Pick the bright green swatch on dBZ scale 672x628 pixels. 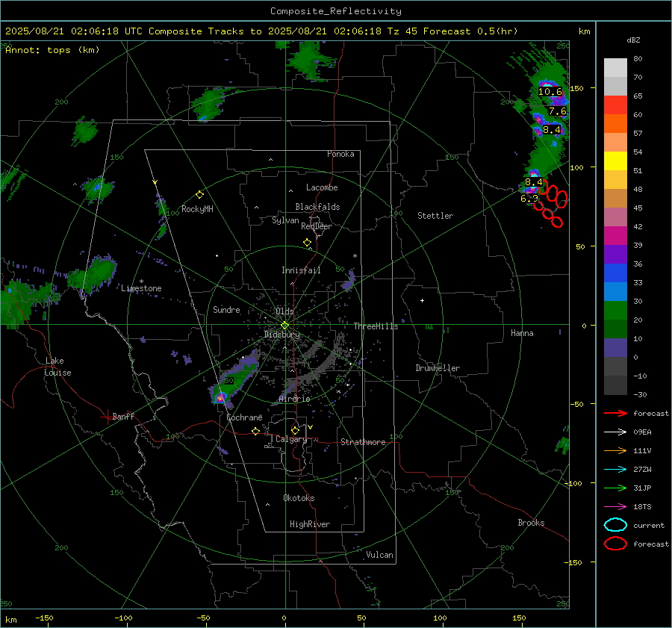[615, 311]
